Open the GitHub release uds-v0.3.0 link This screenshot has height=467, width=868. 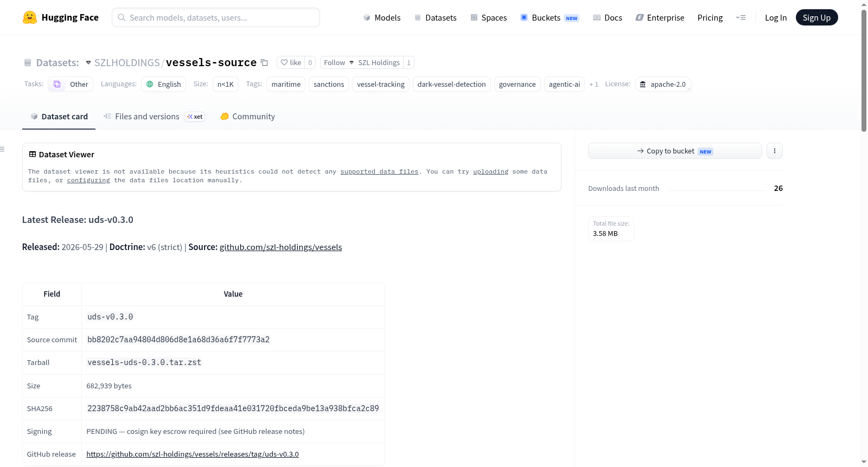pyautogui.click(x=193, y=454)
